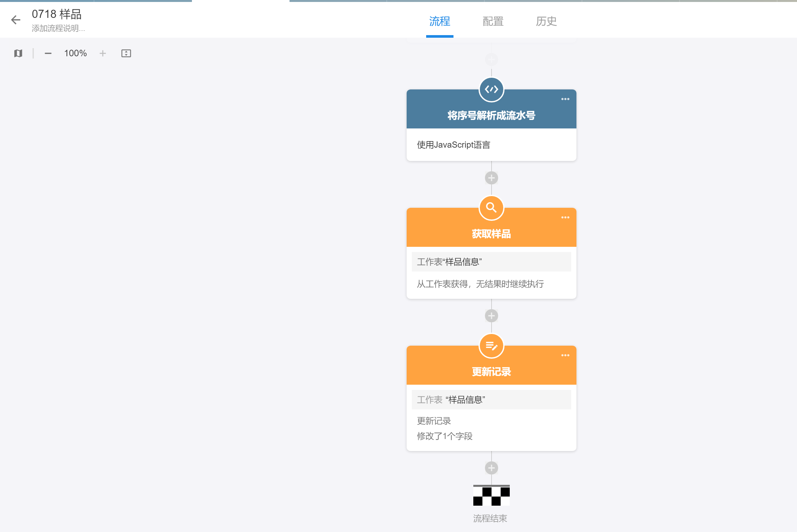797x532 pixels.
Task: Open more options on 获取样品 node
Action: pyautogui.click(x=565, y=218)
